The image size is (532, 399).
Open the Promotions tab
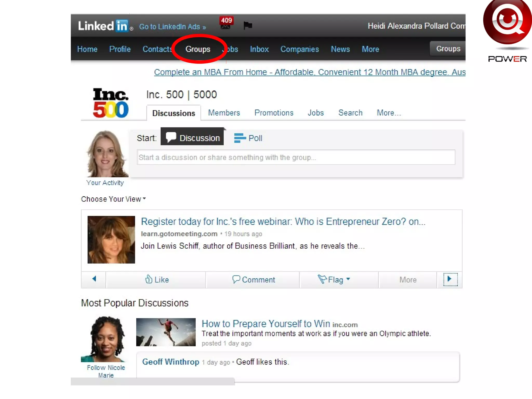pyautogui.click(x=274, y=113)
